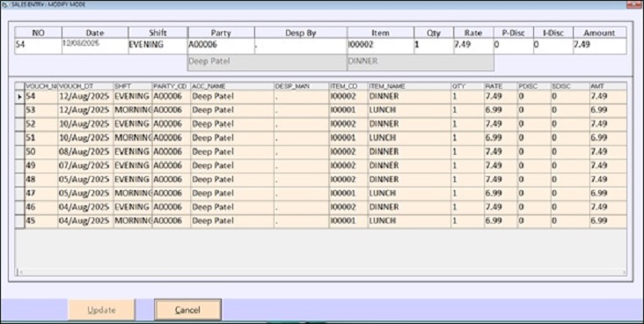Select row selector of voucher 45
Screen dimensions: 644x324
click(19, 221)
